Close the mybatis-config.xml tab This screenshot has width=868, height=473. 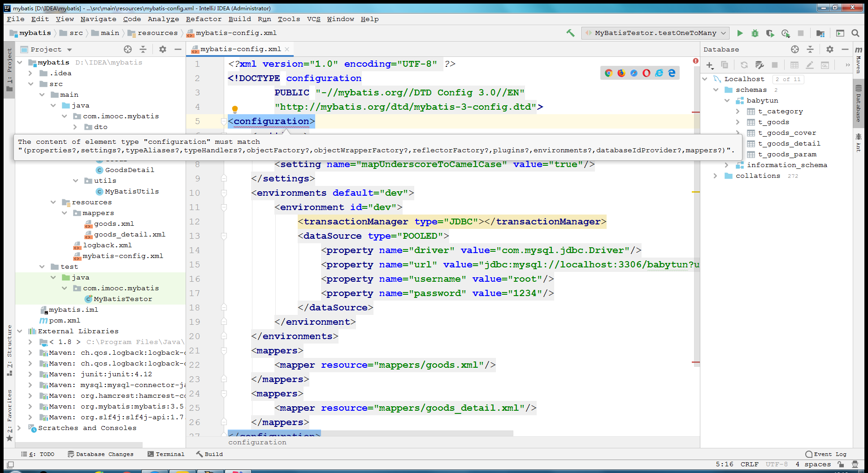point(286,49)
